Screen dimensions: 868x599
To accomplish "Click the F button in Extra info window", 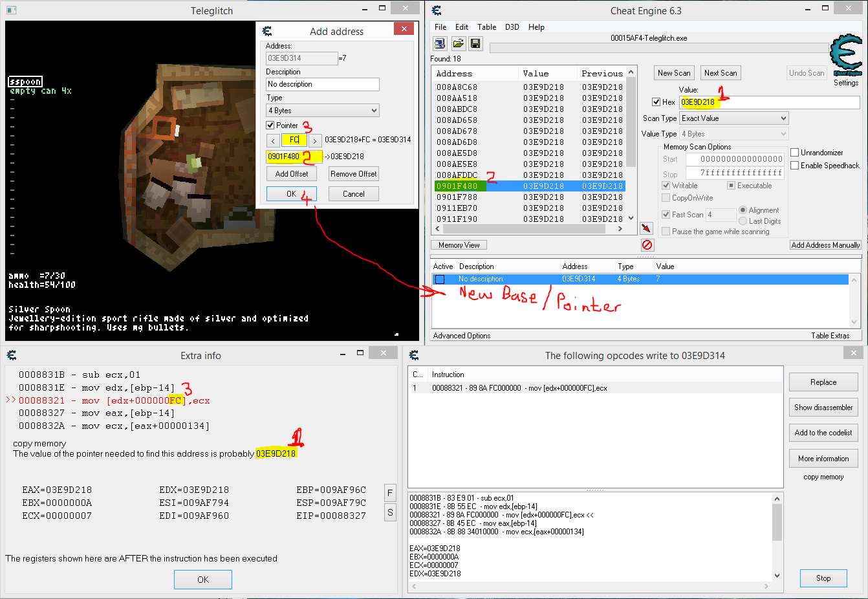I will click(390, 492).
